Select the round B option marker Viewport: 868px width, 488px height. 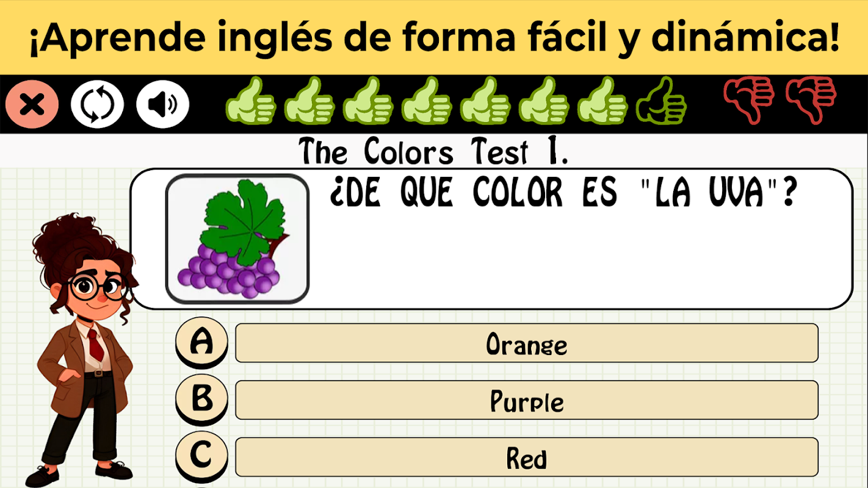tap(201, 400)
